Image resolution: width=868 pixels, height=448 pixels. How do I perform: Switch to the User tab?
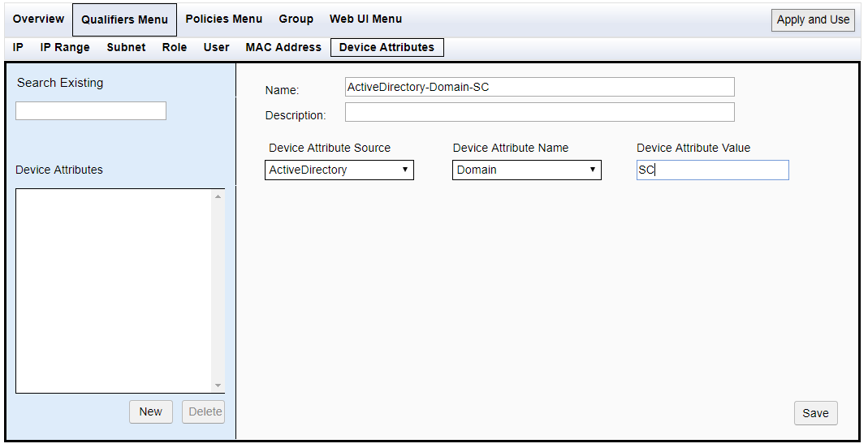point(217,48)
